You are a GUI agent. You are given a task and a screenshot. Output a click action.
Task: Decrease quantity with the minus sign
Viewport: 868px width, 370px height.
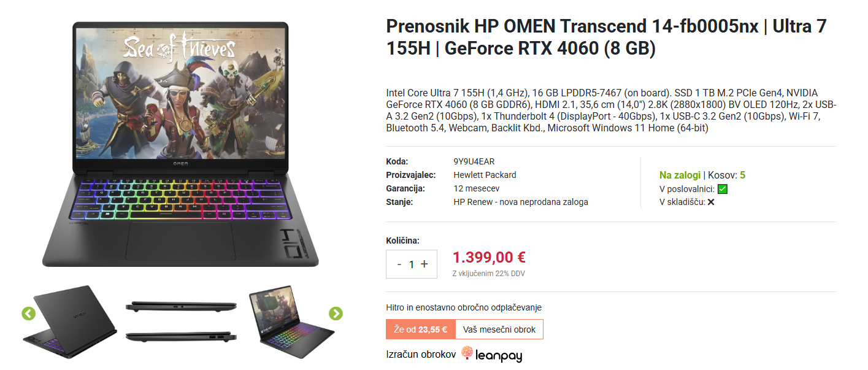(399, 264)
